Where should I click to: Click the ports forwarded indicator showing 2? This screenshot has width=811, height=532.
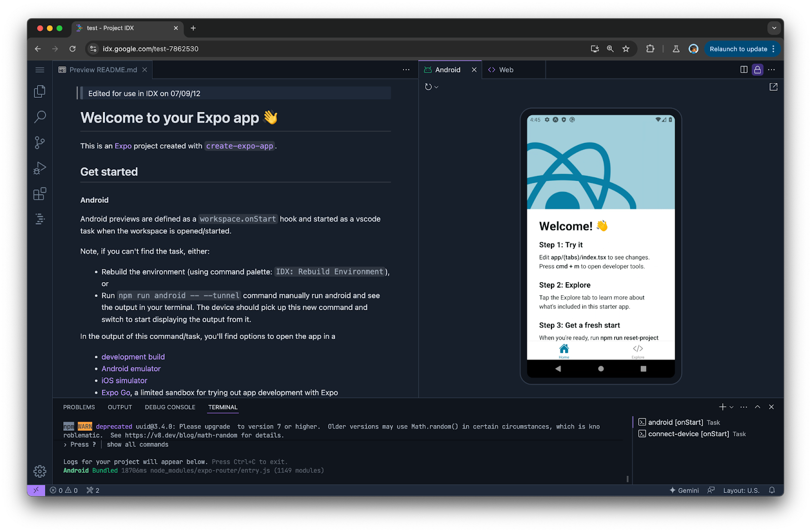[93, 490]
